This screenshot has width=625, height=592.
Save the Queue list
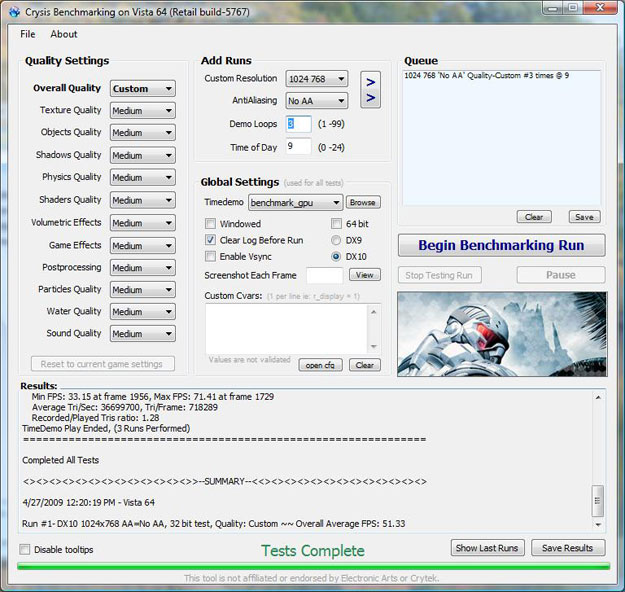pos(584,217)
